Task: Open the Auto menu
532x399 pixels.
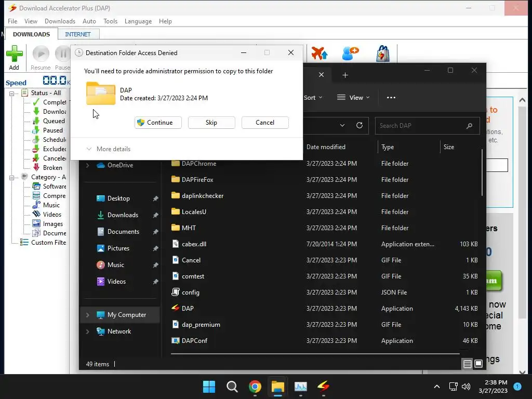Action: pyautogui.click(x=89, y=21)
